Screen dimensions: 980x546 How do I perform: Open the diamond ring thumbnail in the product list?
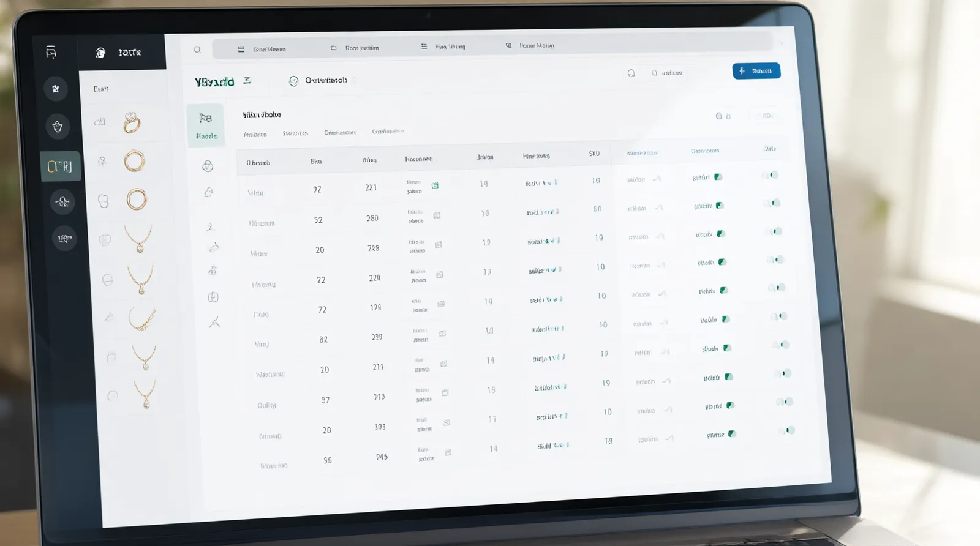pyautogui.click(x=132, y=122)
